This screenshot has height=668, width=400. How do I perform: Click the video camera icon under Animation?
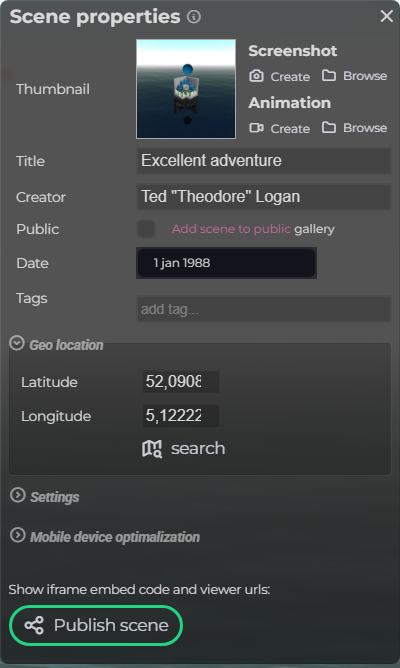[x=256, y=128]
